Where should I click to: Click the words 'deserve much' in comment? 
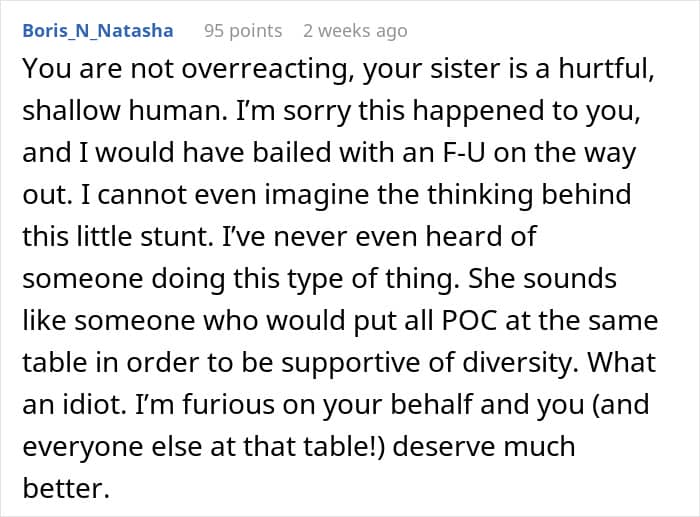pos(484,446)
